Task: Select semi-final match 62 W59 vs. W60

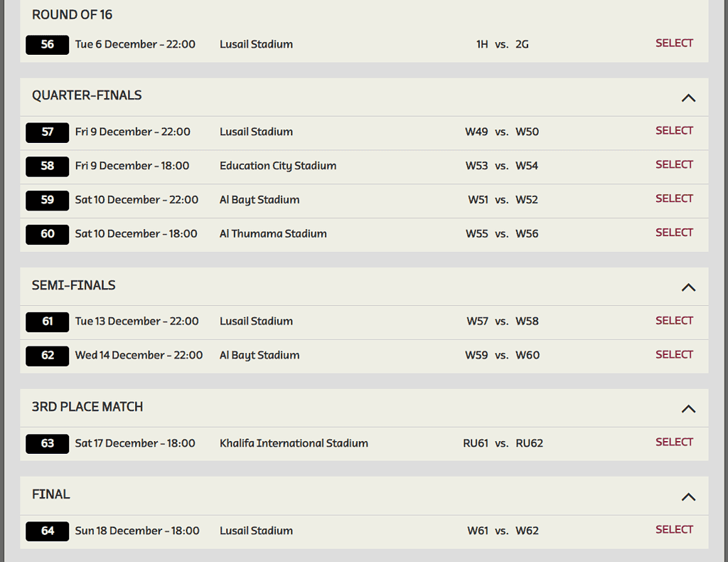Action: (674, 355)
